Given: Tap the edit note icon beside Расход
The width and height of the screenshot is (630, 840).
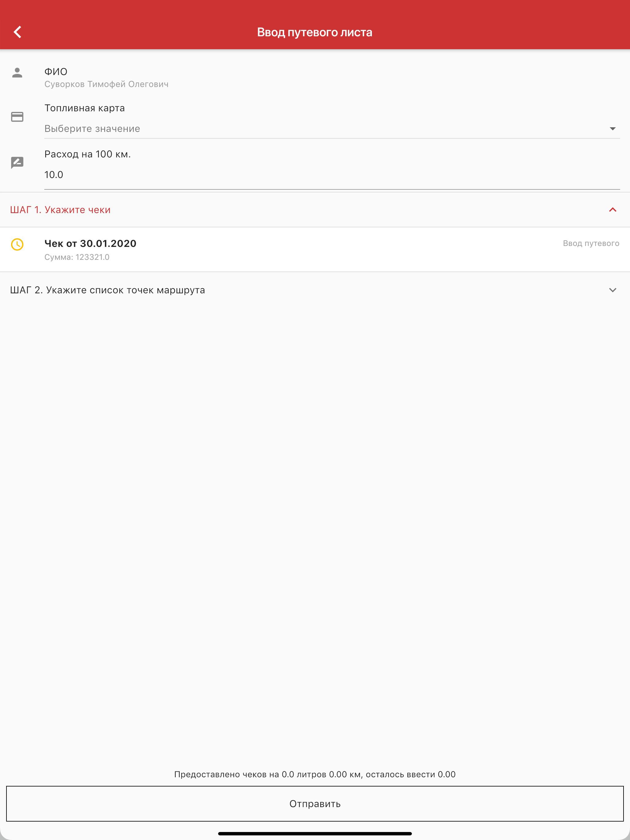Looking at the screenshot, I should 17,163.
